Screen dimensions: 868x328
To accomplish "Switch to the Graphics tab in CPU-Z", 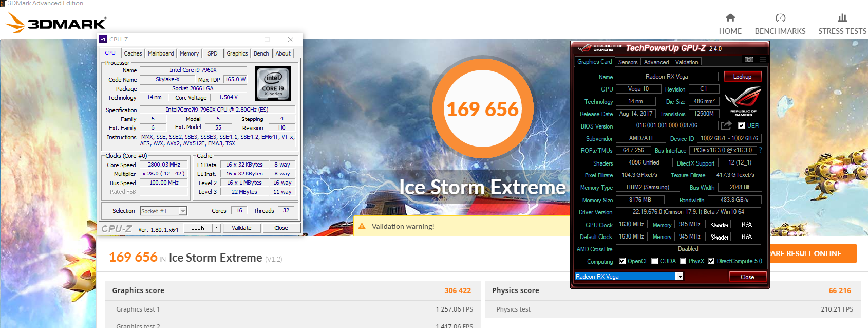I will point(237,53).
